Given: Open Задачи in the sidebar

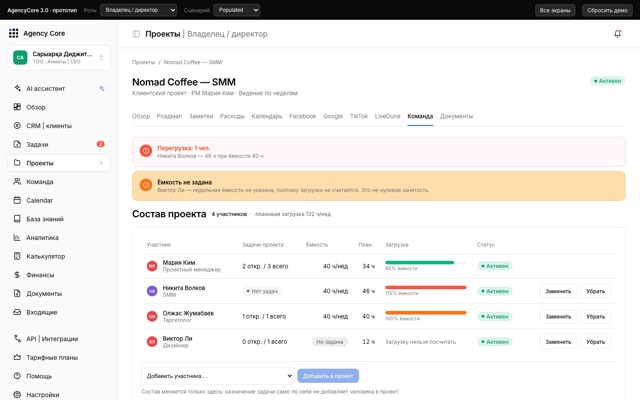Looking at the screenshot, I should tap(59, 144).
